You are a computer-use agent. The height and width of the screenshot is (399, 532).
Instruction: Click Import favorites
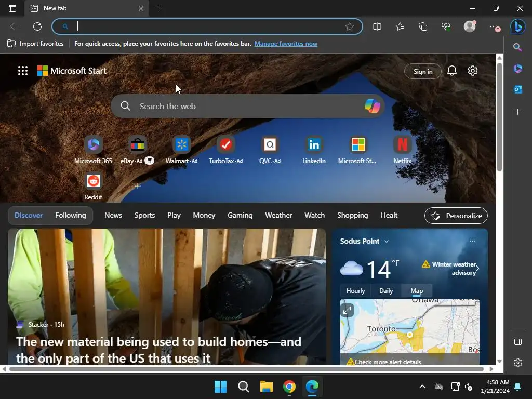tap(35, 44)
